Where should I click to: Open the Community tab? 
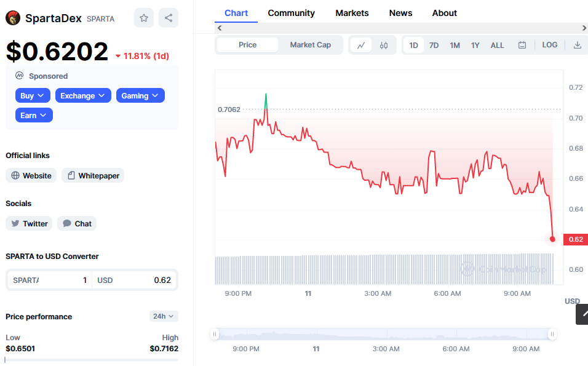coord(292,13)
